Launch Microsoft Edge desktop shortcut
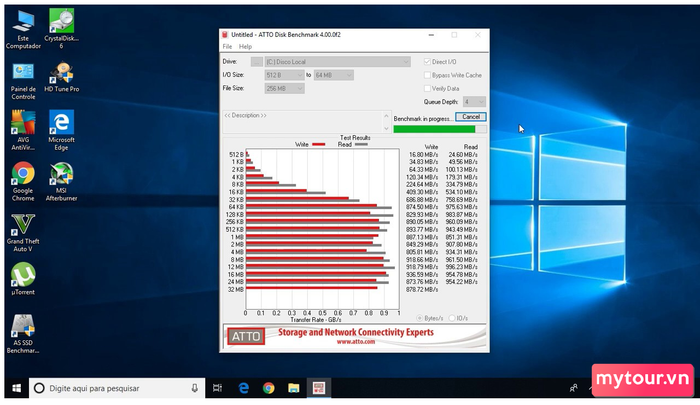 [x=61, y=130]
